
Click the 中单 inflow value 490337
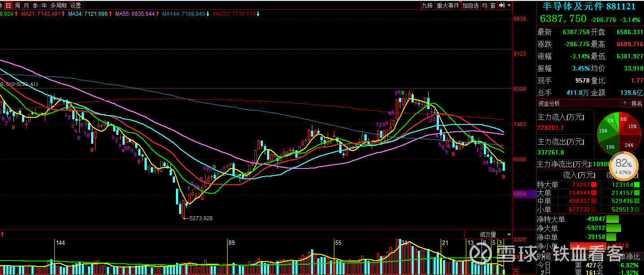[578, 201]
